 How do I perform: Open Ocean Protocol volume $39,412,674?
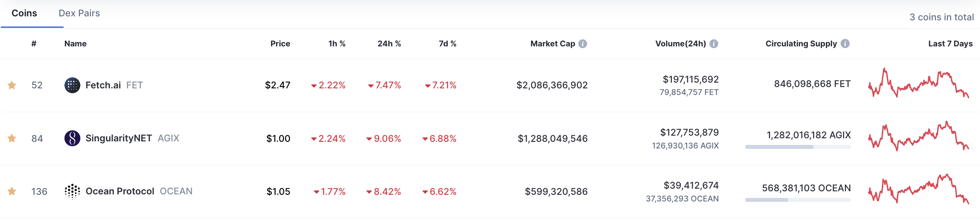pos(691,186)
